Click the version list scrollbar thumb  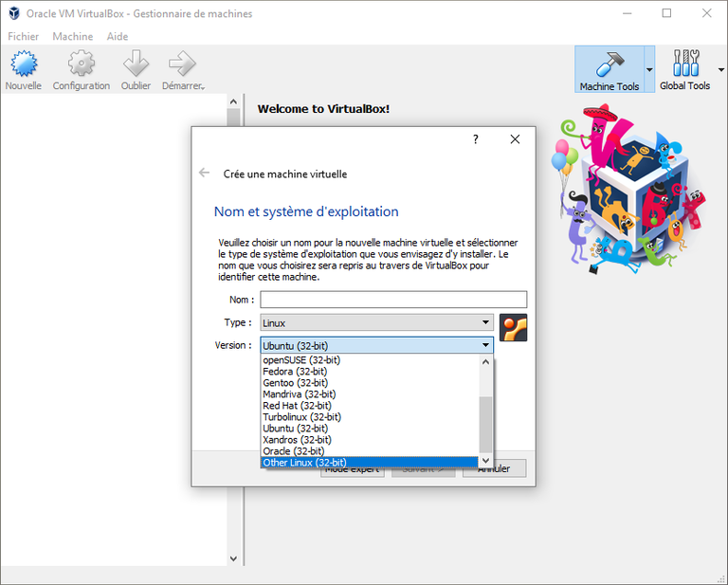point(485,425)
